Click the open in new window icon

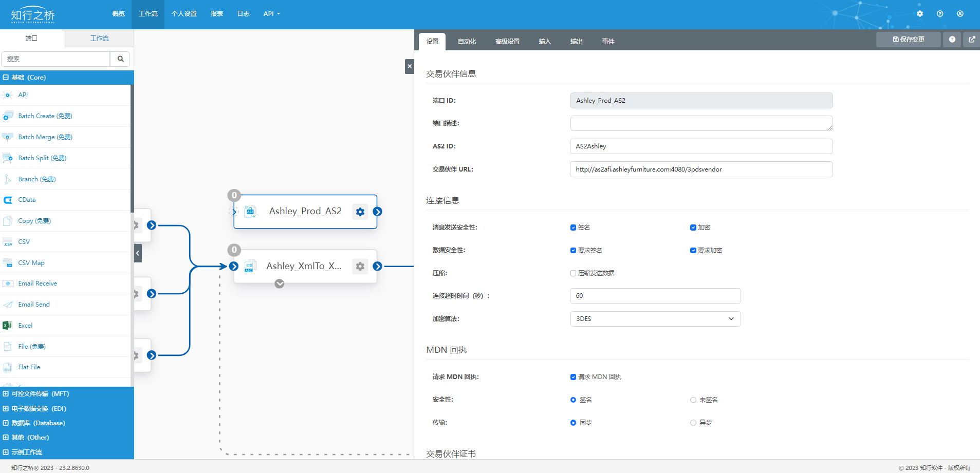[x=972, y=40]
